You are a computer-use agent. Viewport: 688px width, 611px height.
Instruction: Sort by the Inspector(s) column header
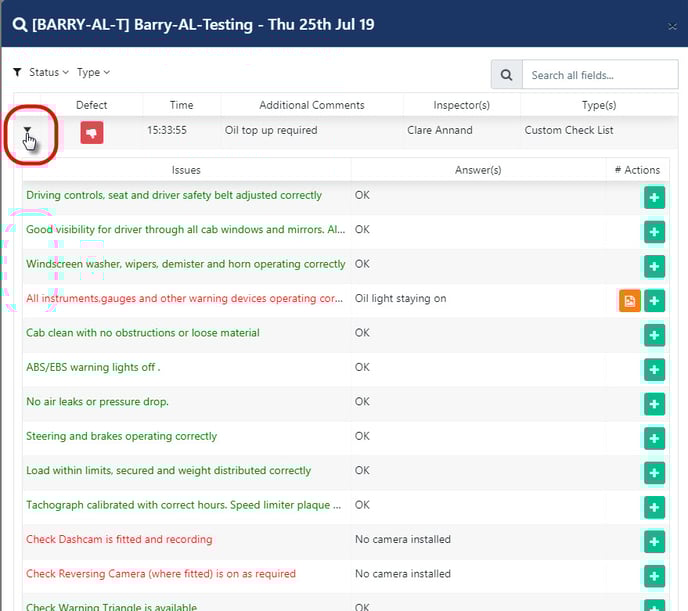click(x=461, y=105)
